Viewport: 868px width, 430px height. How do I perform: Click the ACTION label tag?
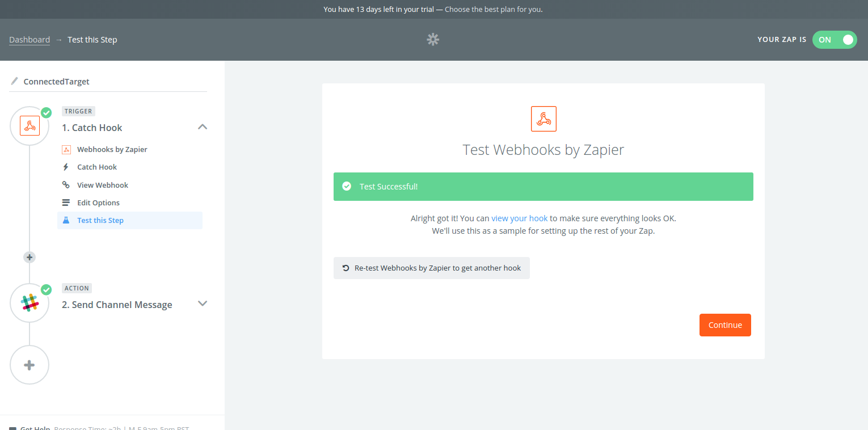[77, 288]
